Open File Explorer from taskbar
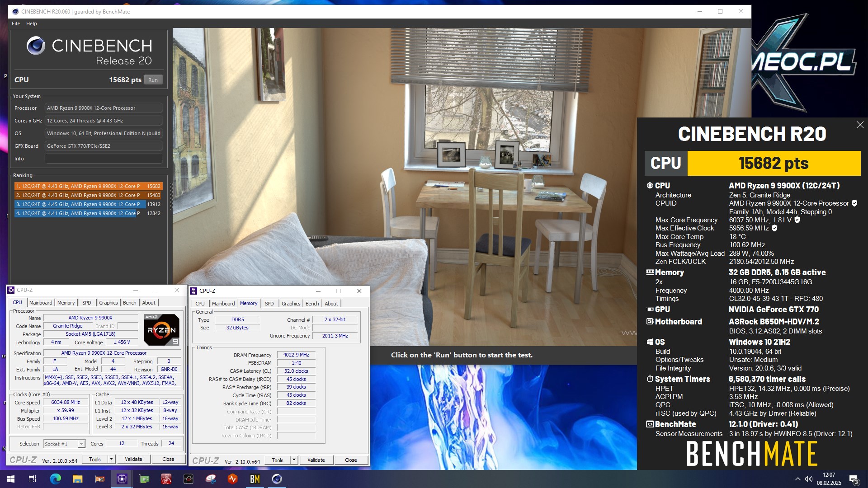Screen dimensions: 868x488 (x=78, y=479)
